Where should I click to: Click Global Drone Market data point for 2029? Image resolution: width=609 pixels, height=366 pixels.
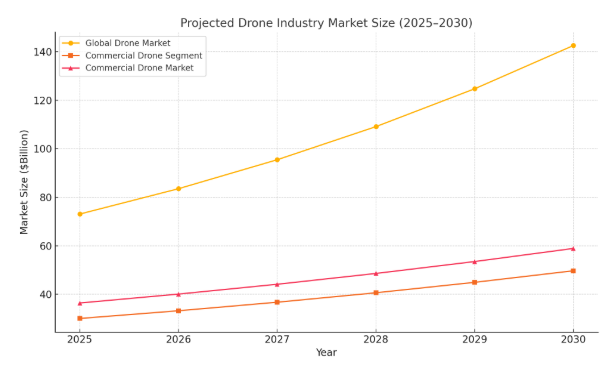coord(475,89)
